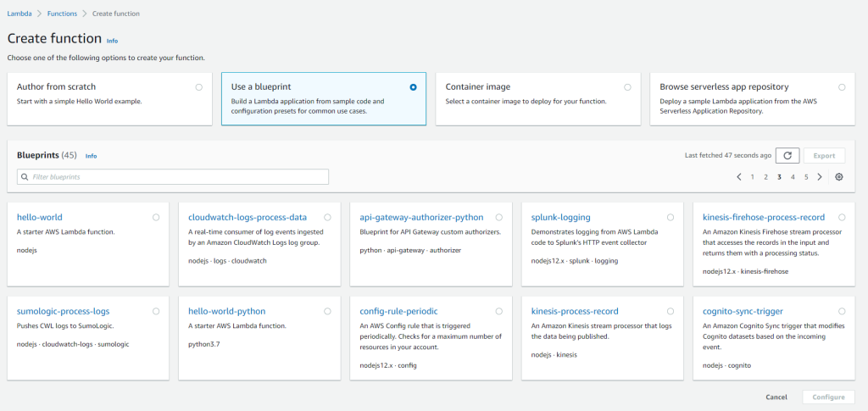The width and height of the screenshot is (868, 411).
Task: Go to previous blueprints page arrow
Action: [739, 177]
